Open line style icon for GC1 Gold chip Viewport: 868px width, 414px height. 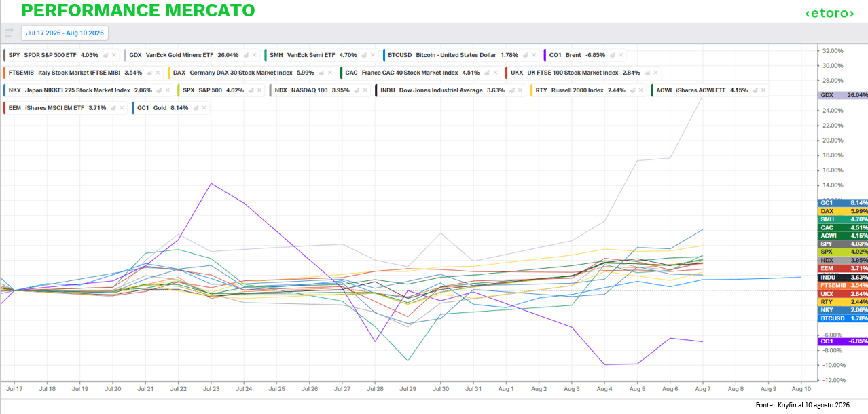pos(195,108)
